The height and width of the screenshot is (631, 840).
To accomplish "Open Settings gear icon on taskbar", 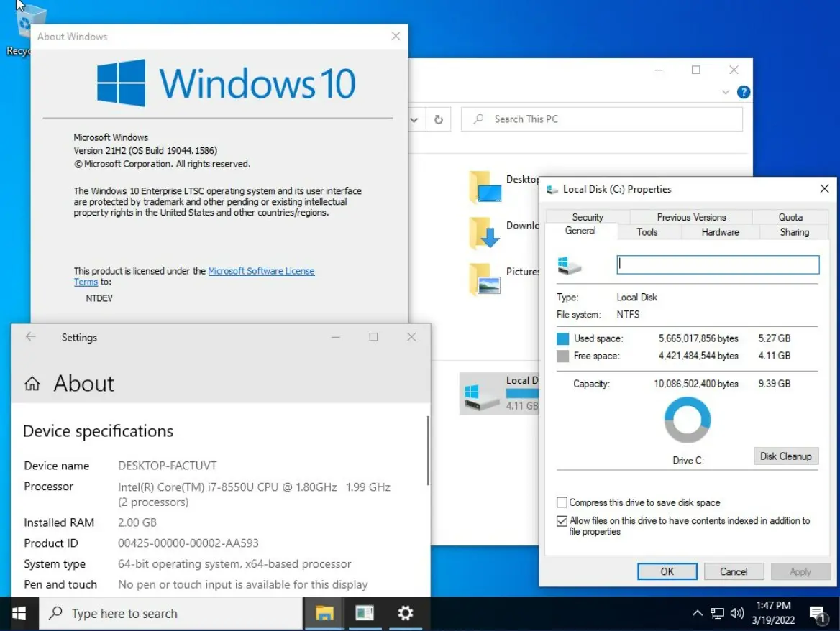I will coord(406,613).
